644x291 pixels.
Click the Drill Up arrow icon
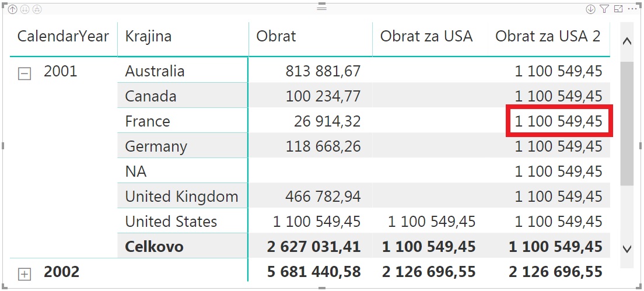coord(12,9)
